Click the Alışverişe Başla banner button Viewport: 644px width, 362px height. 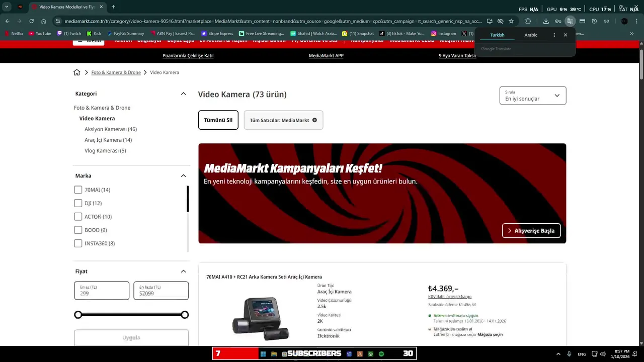531,230
